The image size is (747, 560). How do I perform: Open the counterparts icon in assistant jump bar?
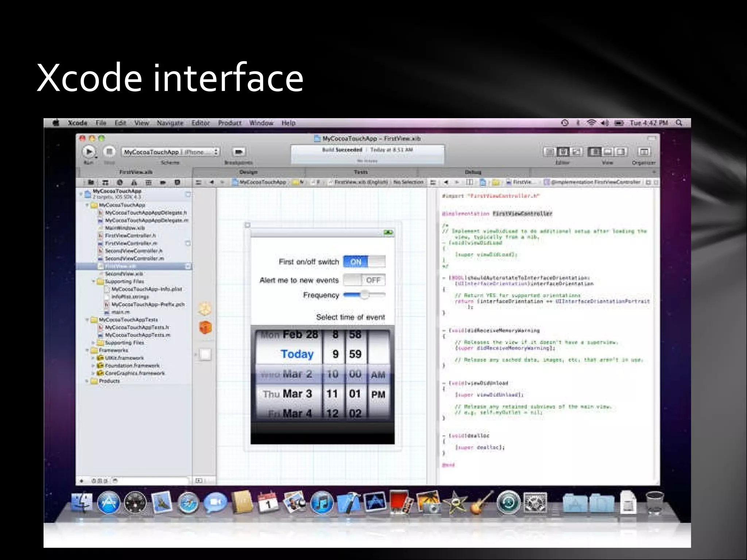[469, 182]
